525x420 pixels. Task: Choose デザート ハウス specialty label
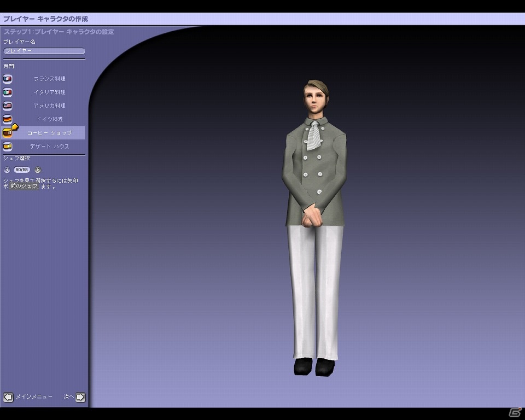coord(50,147)
